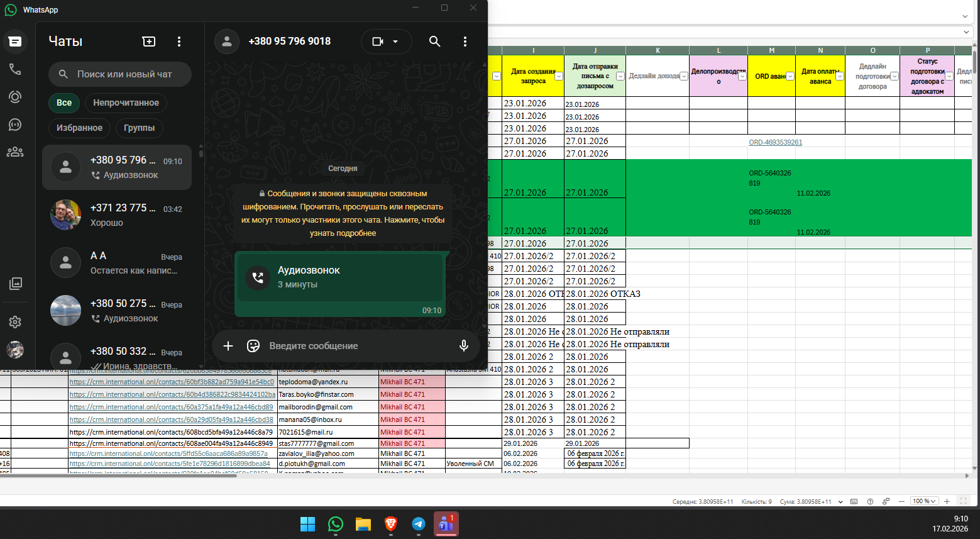Select the 'Уволенный СМ' cell
The width and height of the screenshot is (980, 539).
point(473,464)
